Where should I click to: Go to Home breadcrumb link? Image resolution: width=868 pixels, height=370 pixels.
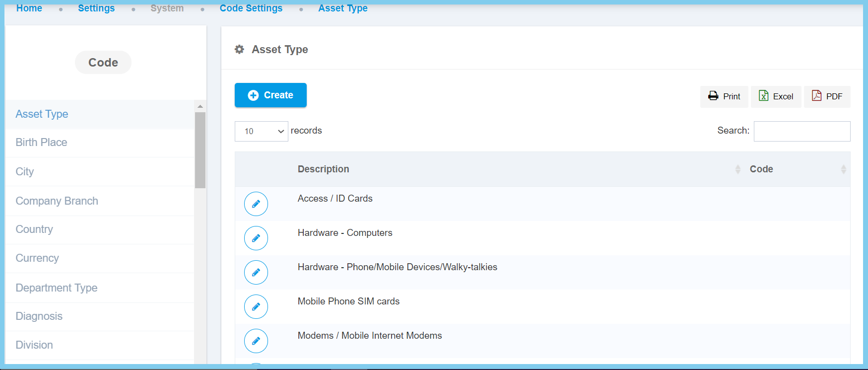29,8
